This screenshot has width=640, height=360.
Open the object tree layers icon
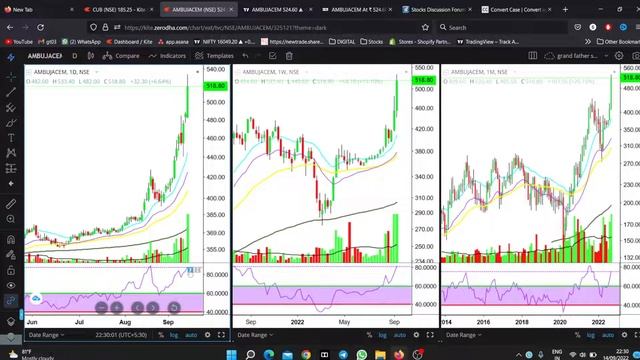[11, 322]
